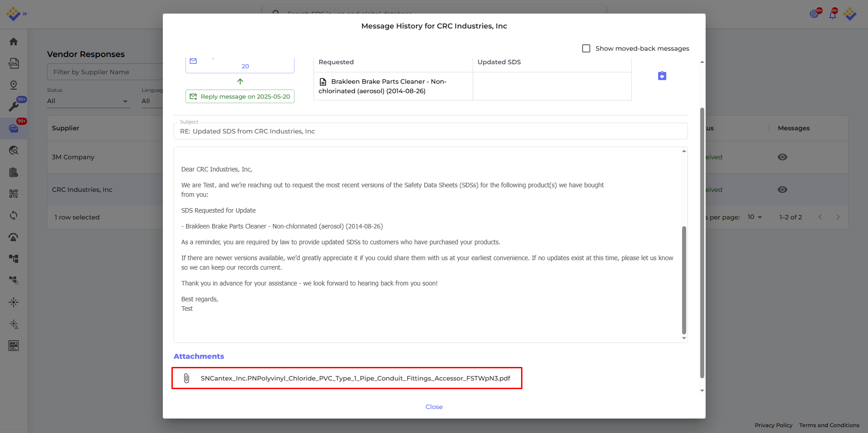
Task: Open rows per page dropdown
Action: [x=754, y=217]
